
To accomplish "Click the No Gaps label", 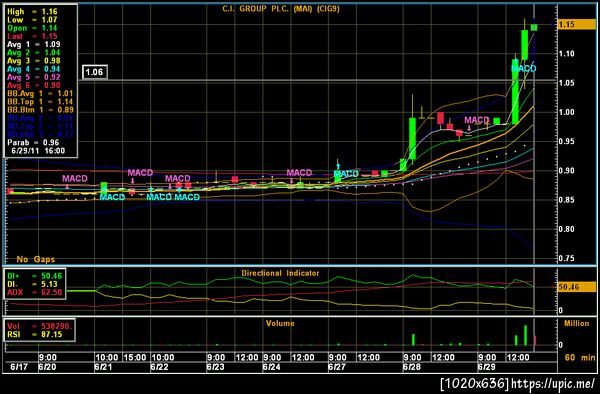I will 36,259.
